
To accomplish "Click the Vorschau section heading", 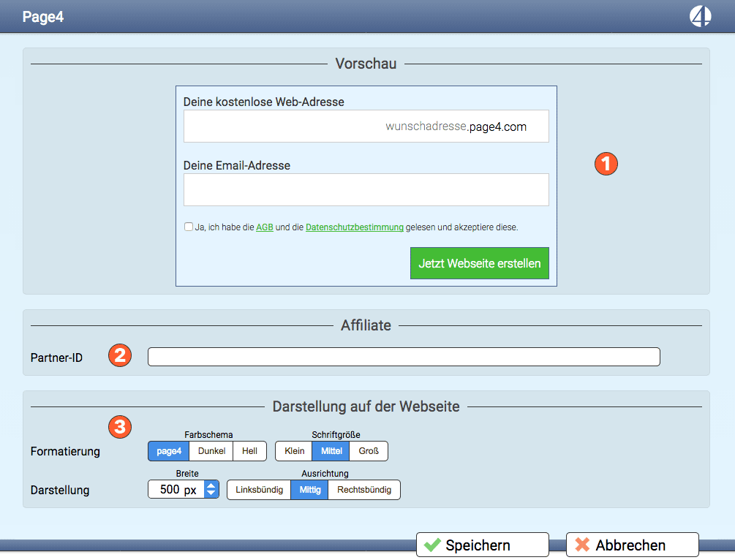I will [366, 64].
